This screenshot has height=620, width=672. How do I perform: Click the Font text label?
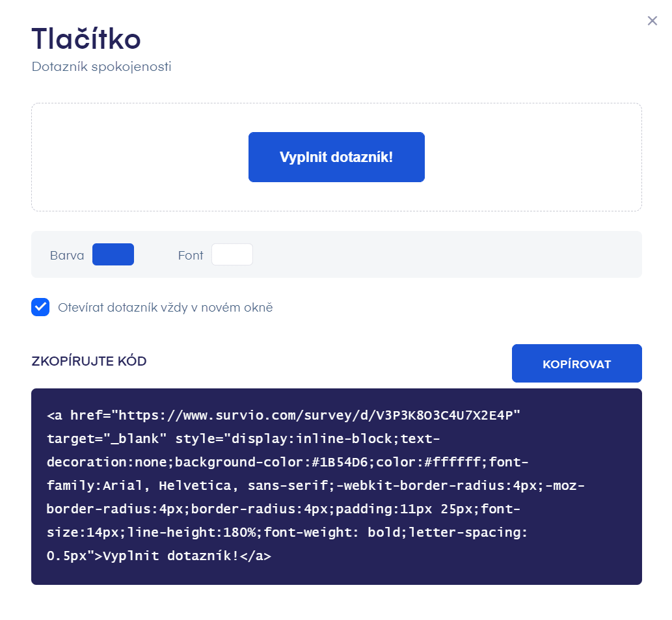pos(190,255)
